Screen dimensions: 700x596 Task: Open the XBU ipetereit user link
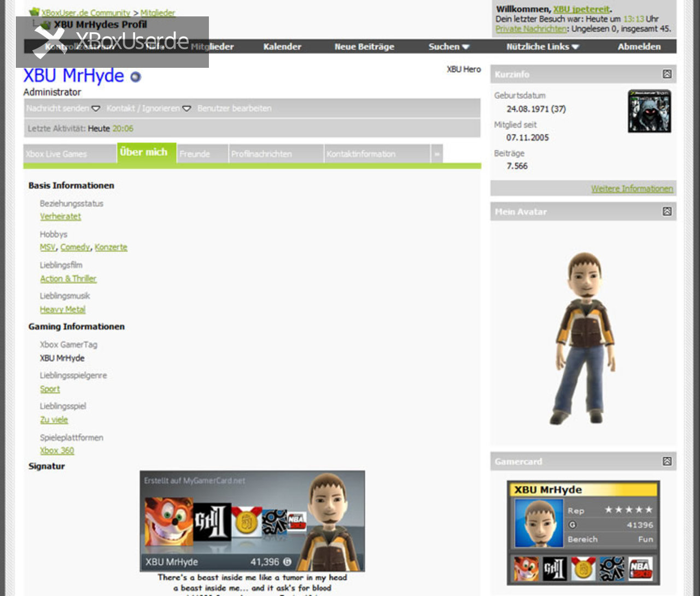581,9
